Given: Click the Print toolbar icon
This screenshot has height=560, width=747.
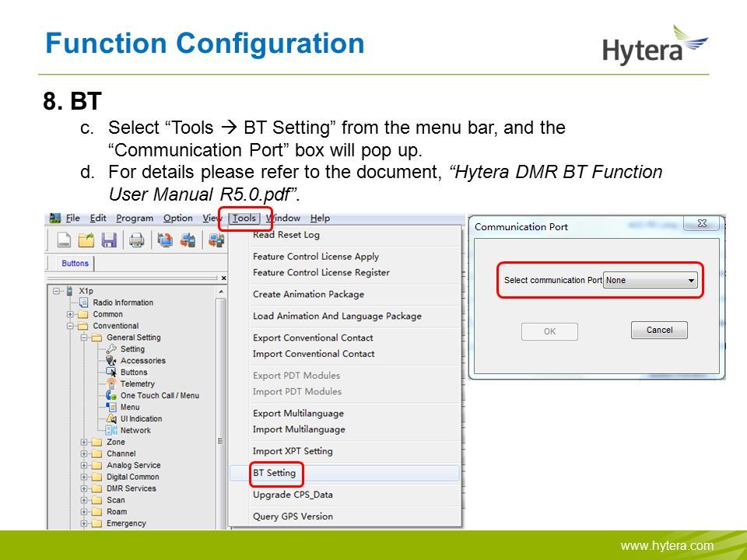Looking at the screenshot, I should (137, 240).
